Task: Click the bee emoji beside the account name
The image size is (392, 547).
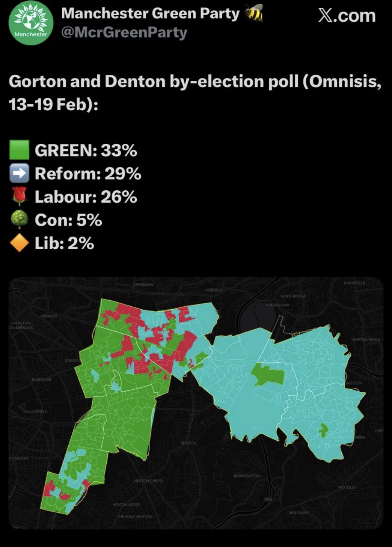Action: tap(254, 13)
